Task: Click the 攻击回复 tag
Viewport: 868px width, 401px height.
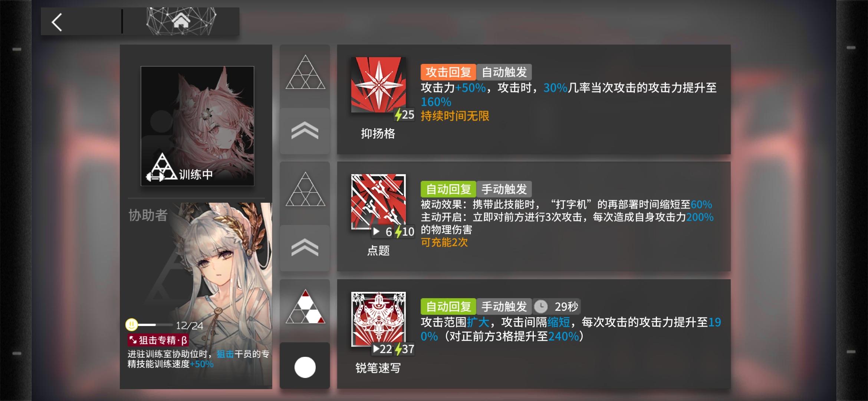Action: [x=448, y=72]
